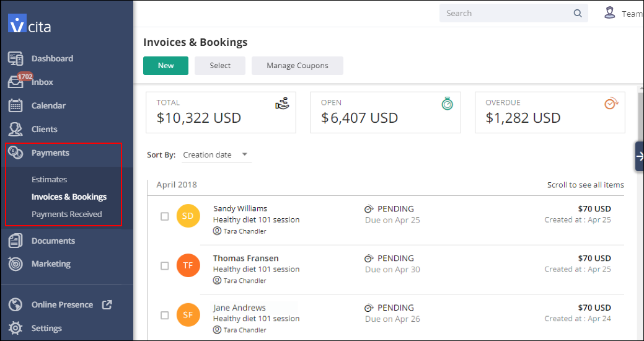Expand the right side panel arrow
Screen dimensions: 644x341
[x=640, y=156]
